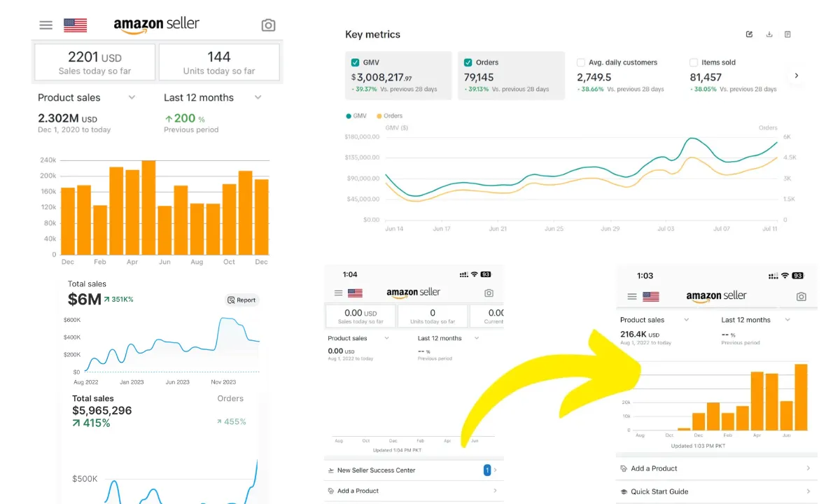Viewport: 840px width, 504px height.
Task: Click the Jun 14 label on the GMV chart axis
Action: coord(394,229)
